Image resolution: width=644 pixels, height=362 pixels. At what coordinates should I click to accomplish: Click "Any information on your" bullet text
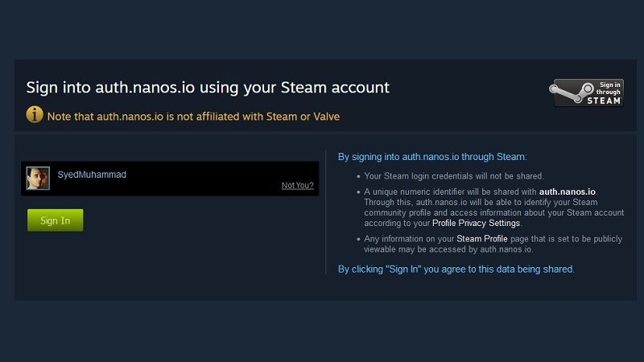[409, 239]
